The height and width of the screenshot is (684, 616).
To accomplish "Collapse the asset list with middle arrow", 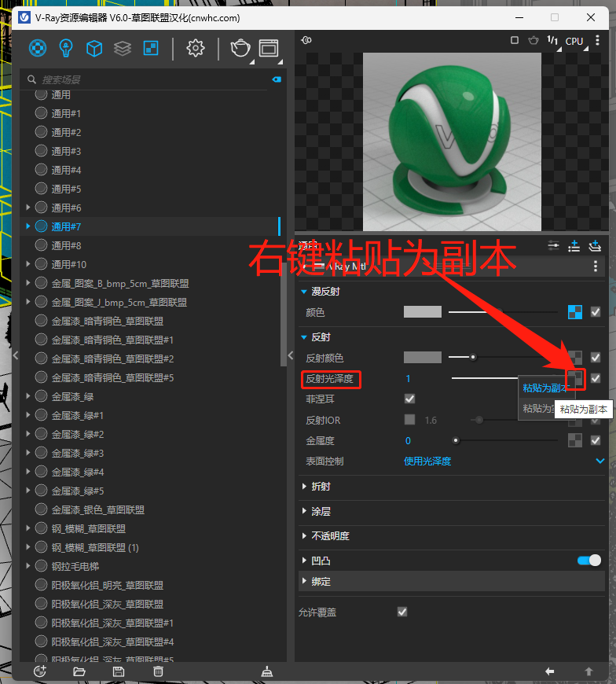I will point(291,355).
